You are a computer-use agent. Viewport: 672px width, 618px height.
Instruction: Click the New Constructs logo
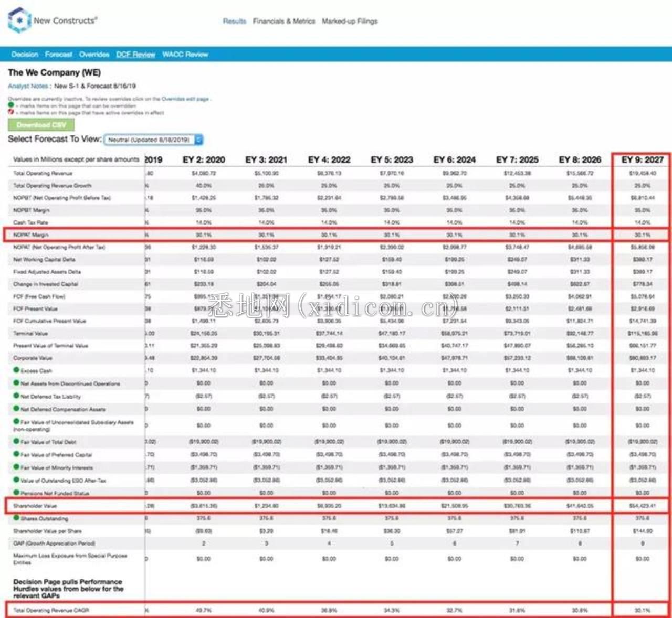pos(52,20)
